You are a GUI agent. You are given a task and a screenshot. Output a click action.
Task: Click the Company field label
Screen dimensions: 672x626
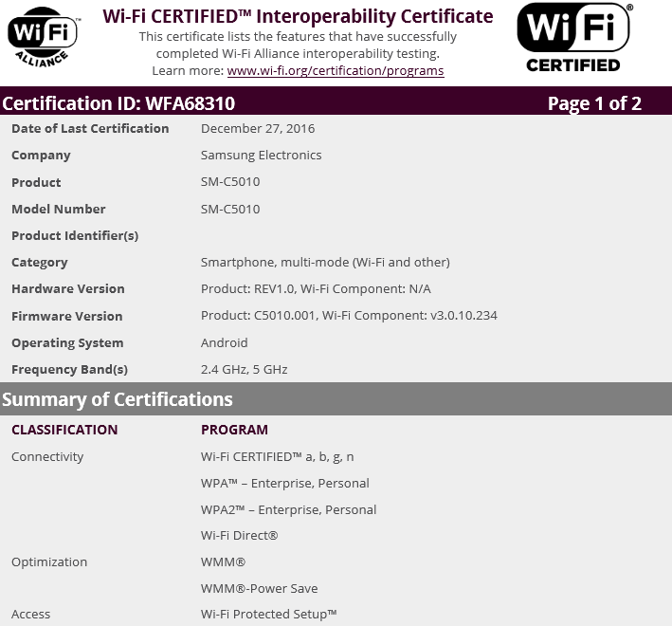click(41, 156)
